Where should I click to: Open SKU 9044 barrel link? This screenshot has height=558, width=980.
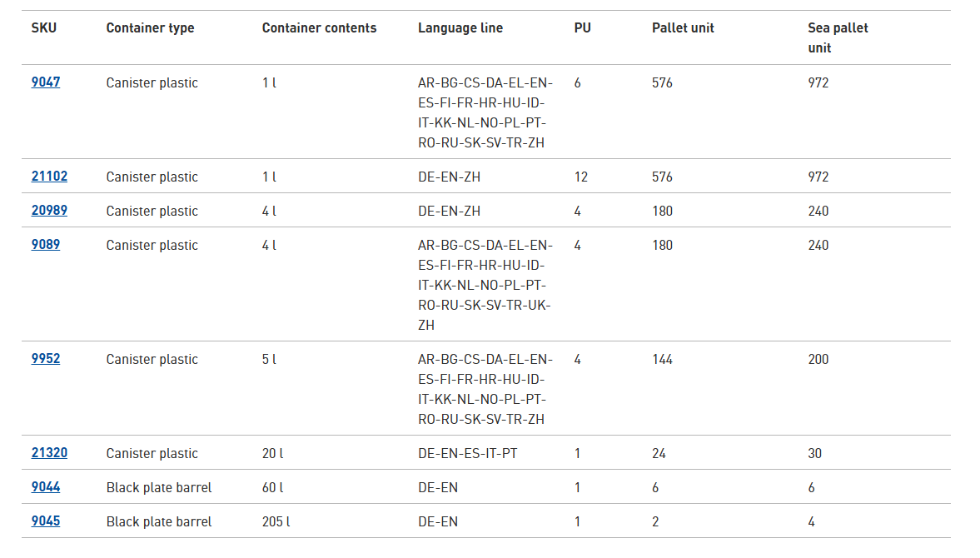point(46,487)
